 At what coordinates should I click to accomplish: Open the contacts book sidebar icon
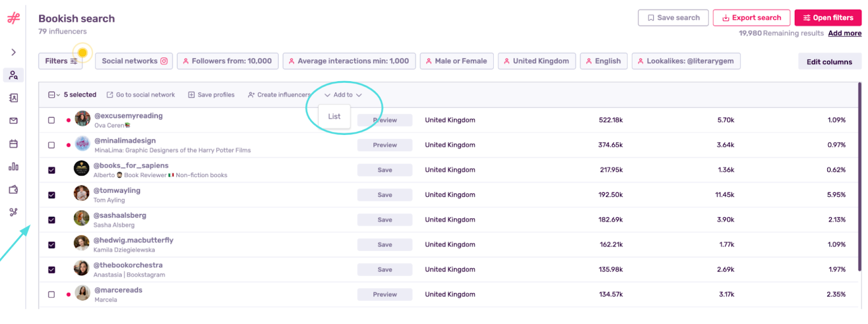14,98
